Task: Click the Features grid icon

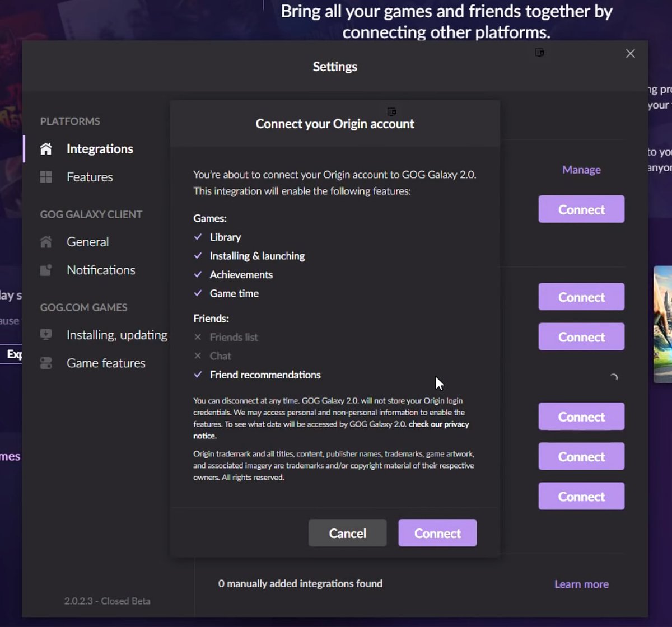Action: tap(46, 177)
